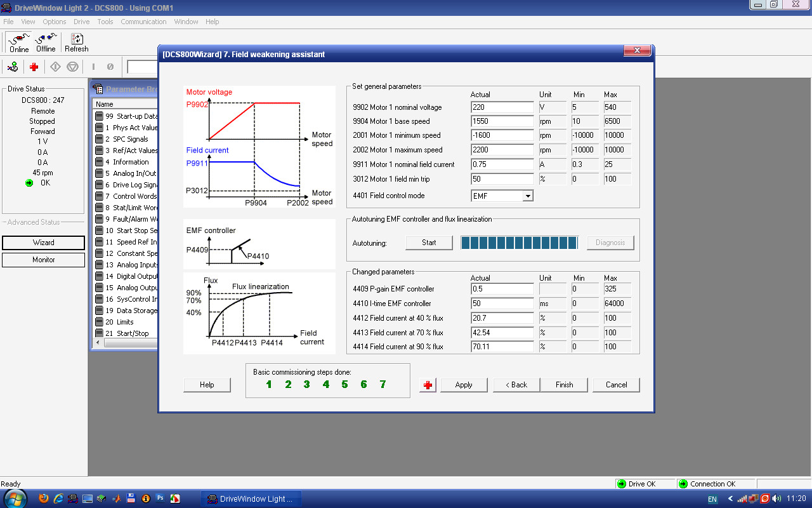The width and height of the screenshot is (812, 508).
Task: Click the Monitor button in left panel
Action: [x=43, y=260]
